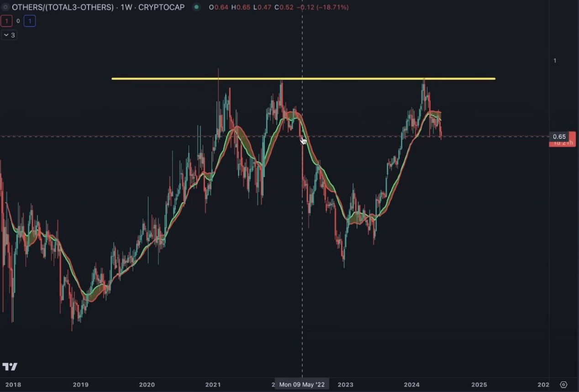Click the green market status dot

pos(196,7)
